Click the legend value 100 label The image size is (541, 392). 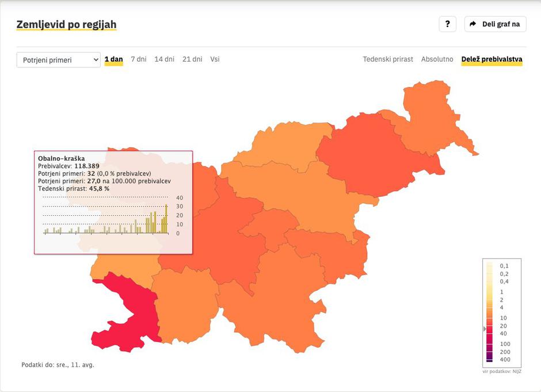505,344
